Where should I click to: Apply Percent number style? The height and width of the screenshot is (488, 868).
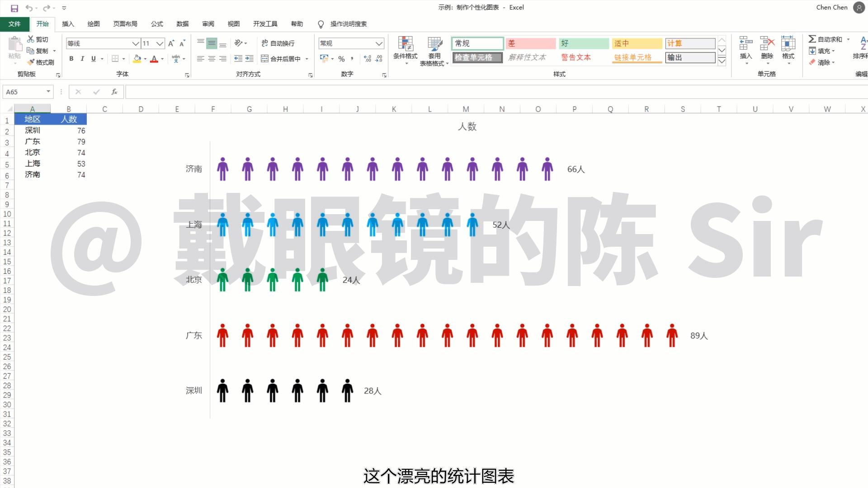341,59
